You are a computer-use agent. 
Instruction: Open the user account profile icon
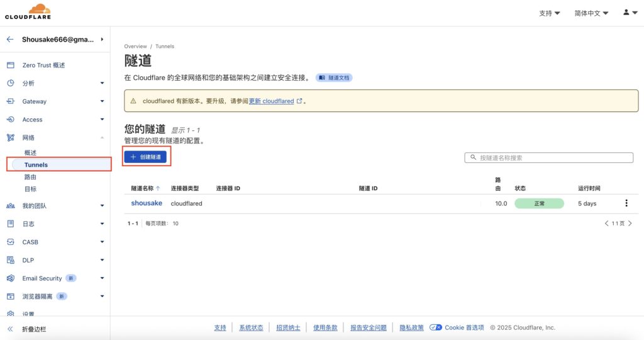click(626, 13)
